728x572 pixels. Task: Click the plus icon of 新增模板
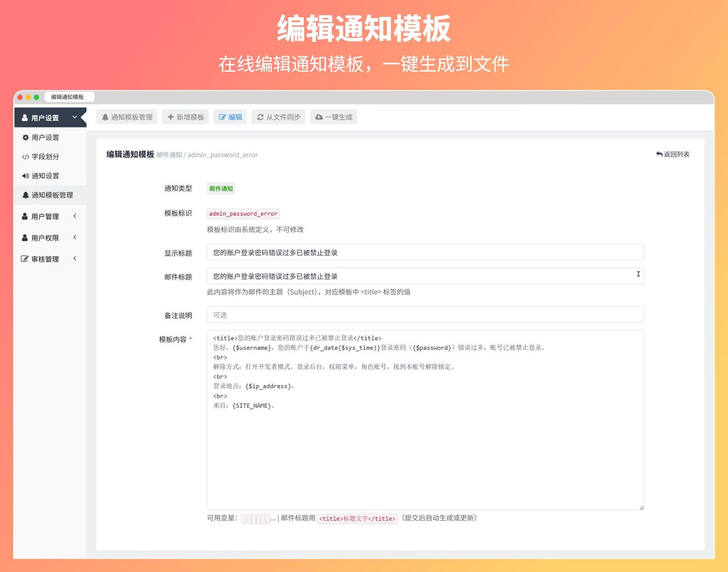(x=170, y=117)
